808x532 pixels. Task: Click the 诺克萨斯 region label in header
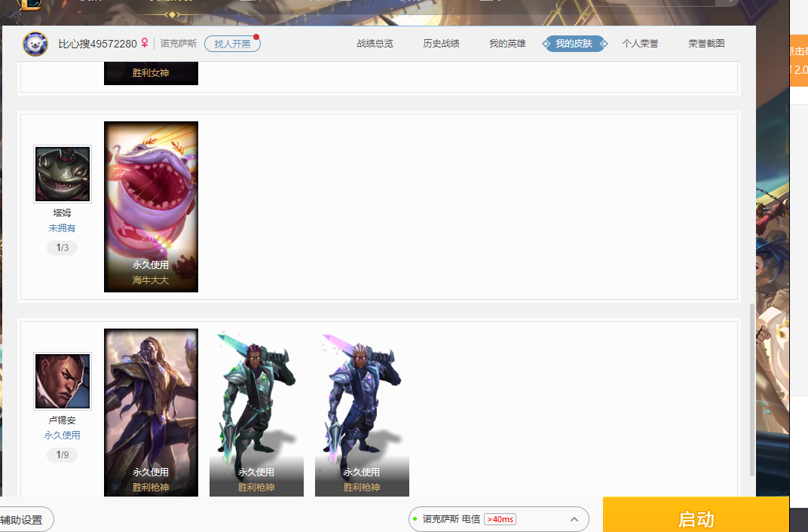[179, 44]
